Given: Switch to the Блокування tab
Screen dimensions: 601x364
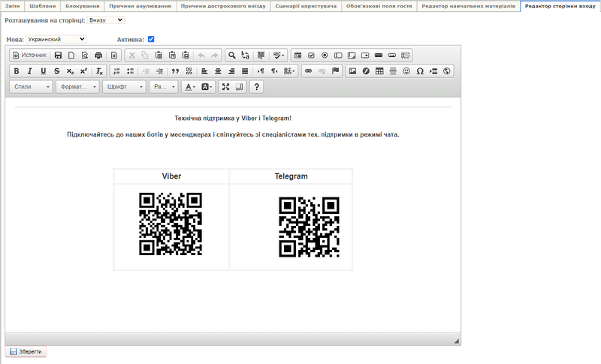Looking at the screenshot, I should click(82, 6).
